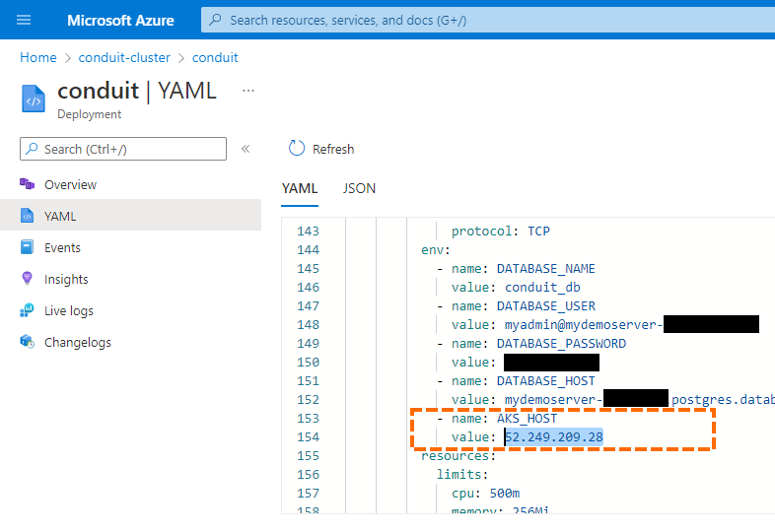Image resolution: width=775 pixels, height=532 pixels.
Task: Click the conduit_db value
Action: click(542, 288)
